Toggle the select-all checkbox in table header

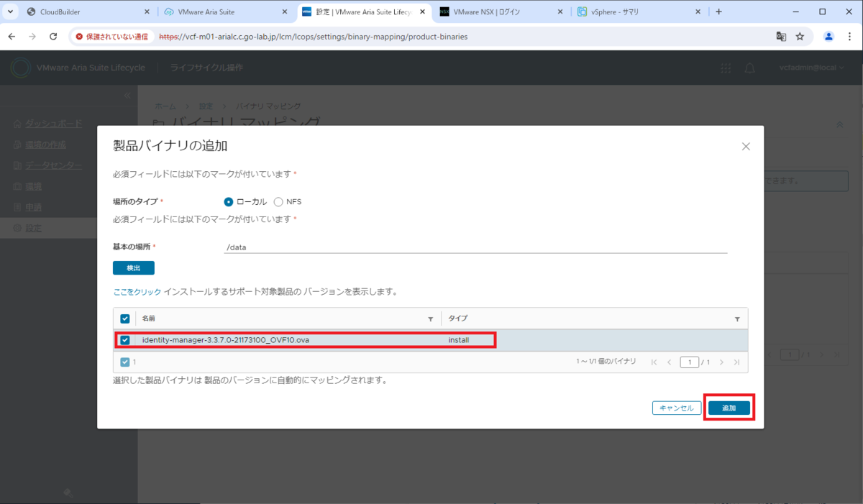[x=125, y=319]
